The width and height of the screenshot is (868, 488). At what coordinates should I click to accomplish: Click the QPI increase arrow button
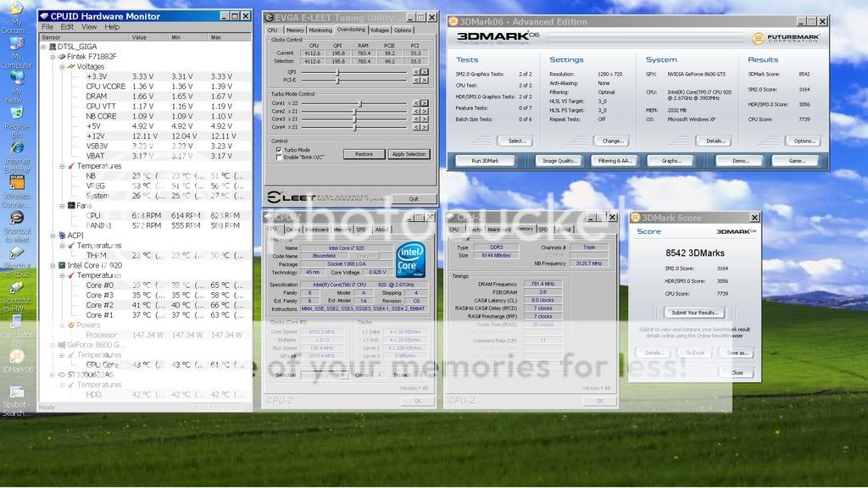click(x=425, y=72)
